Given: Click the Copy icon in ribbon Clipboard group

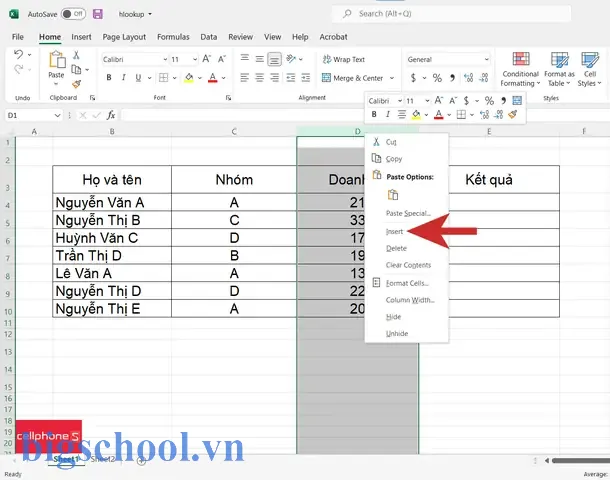Looking at the screenshot, I should tap(76, 70).
